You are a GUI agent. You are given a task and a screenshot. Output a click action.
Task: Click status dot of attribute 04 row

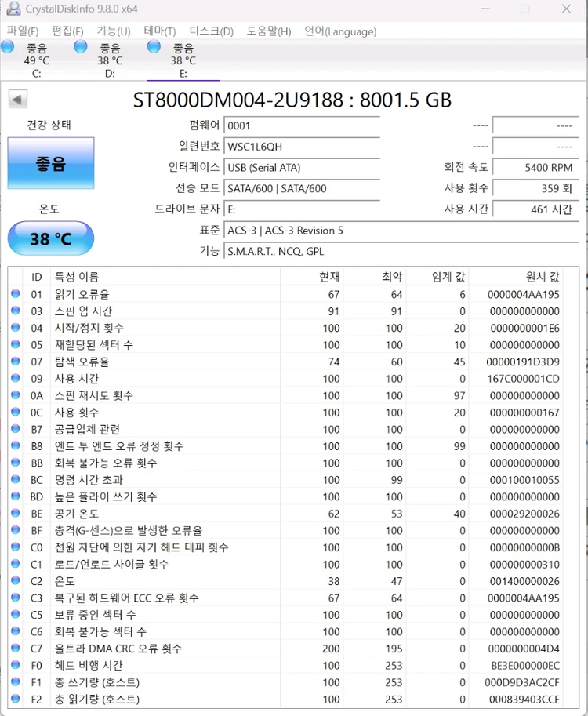(16, 327)
